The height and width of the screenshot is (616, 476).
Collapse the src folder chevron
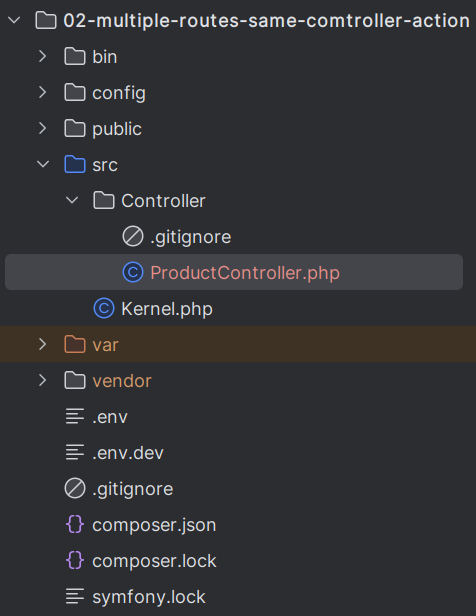(43, 164)
